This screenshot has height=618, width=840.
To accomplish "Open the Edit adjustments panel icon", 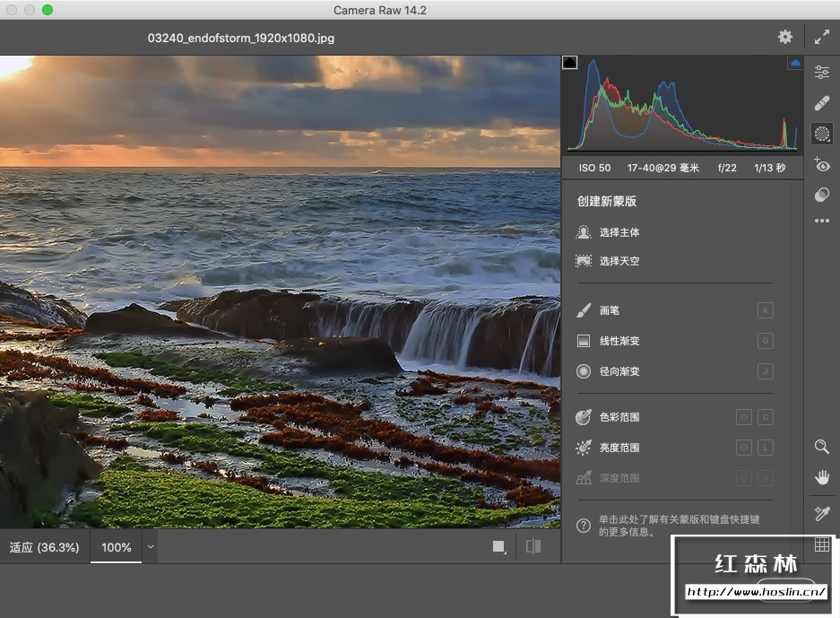I will (x=821, y=73).
